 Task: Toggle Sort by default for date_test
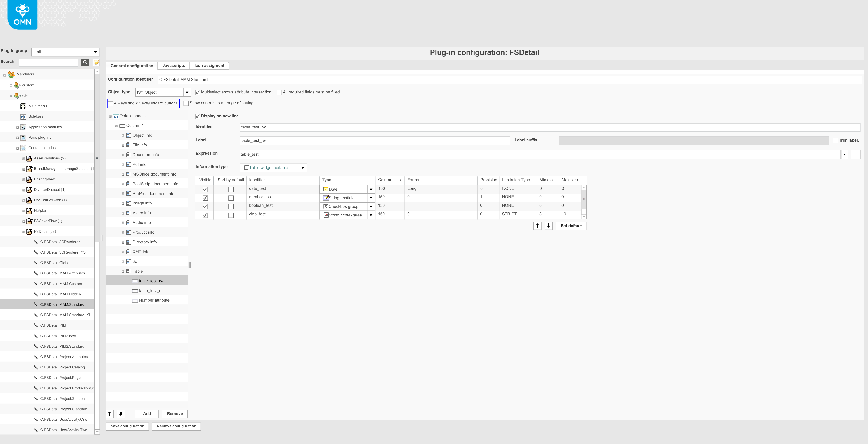[x=231, y=190]
